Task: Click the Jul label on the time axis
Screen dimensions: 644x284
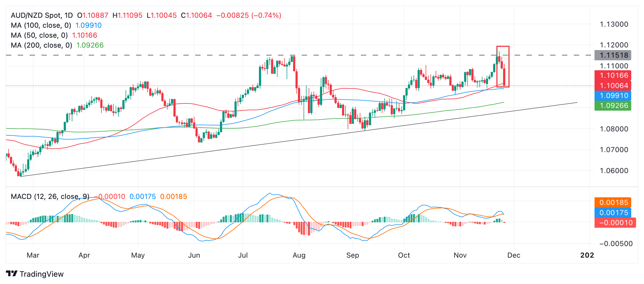Action: click(243, 255)
